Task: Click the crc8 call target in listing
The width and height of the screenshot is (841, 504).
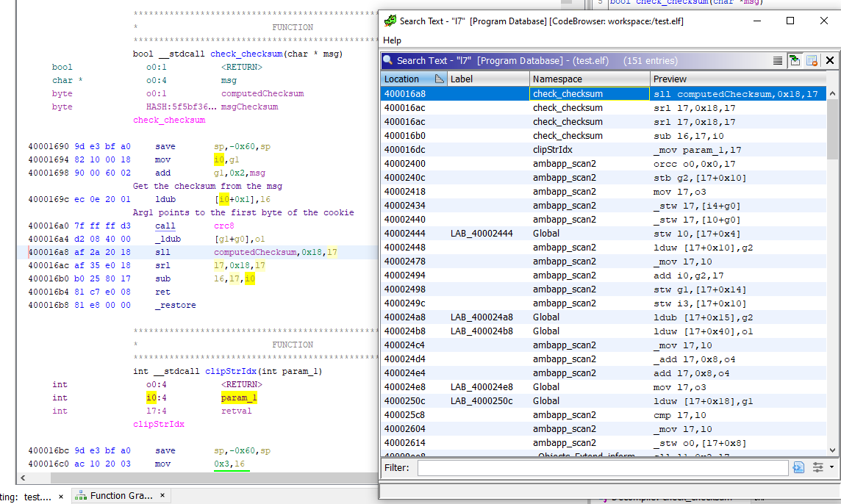Action: (223, 226)
